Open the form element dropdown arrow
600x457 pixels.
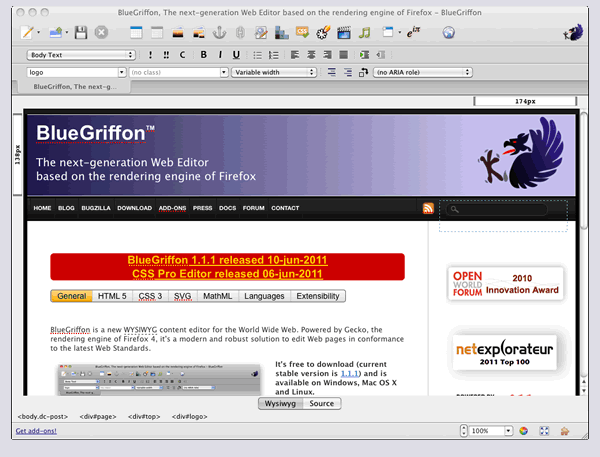399,33
